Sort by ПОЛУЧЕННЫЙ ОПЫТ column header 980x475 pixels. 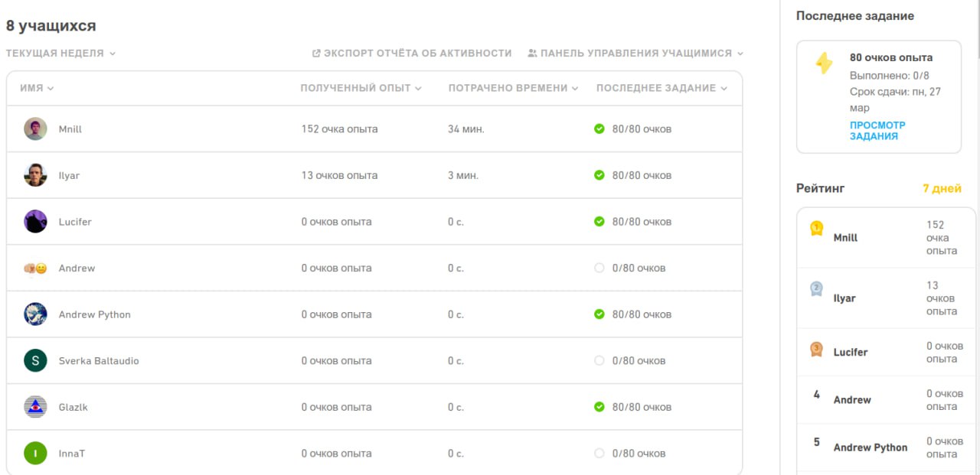[361, 88]
